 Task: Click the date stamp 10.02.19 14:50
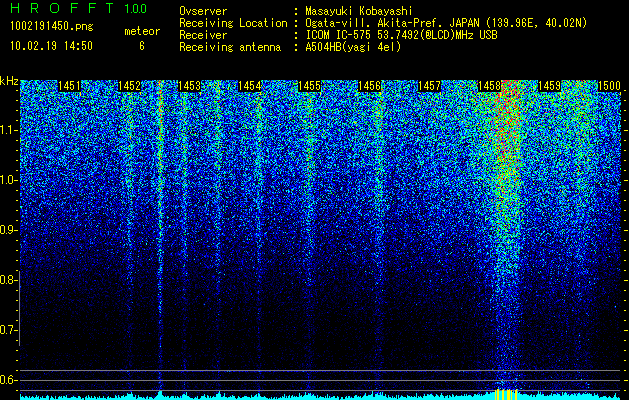[x=51, y=46]
